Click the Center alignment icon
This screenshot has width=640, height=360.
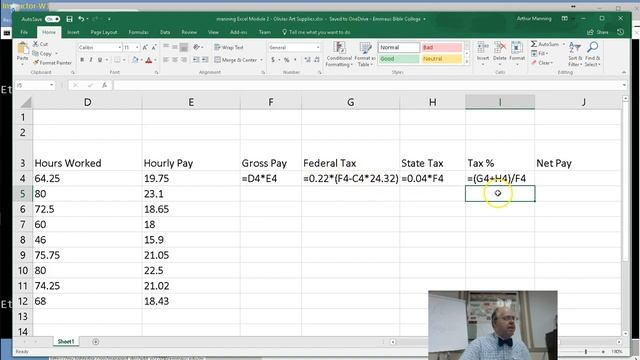[175, 60]
